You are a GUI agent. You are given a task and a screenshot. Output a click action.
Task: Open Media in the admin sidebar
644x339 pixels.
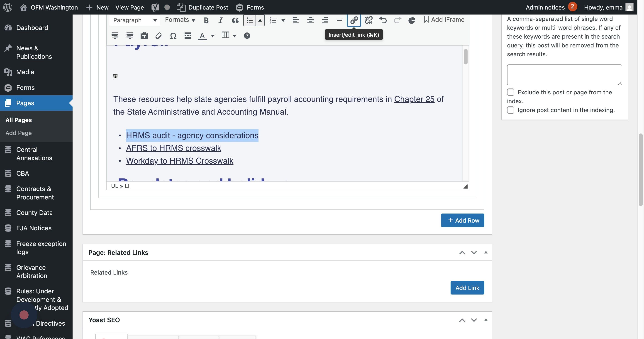(x=25, y=72)
